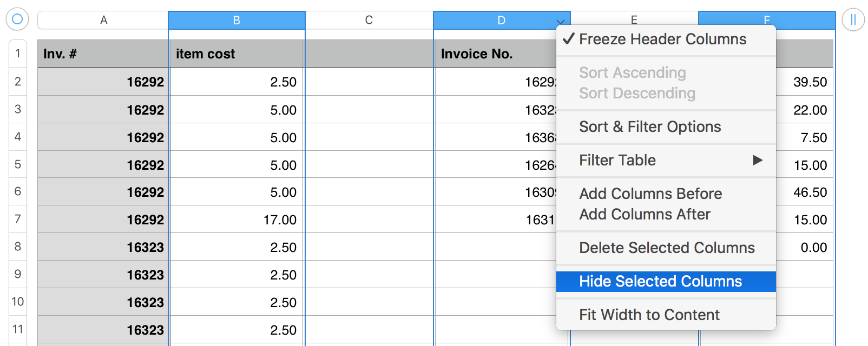Viewport: 868px width, 346px height.
Task: Select 16292 cell in row 2
Action: click(103, 82)
